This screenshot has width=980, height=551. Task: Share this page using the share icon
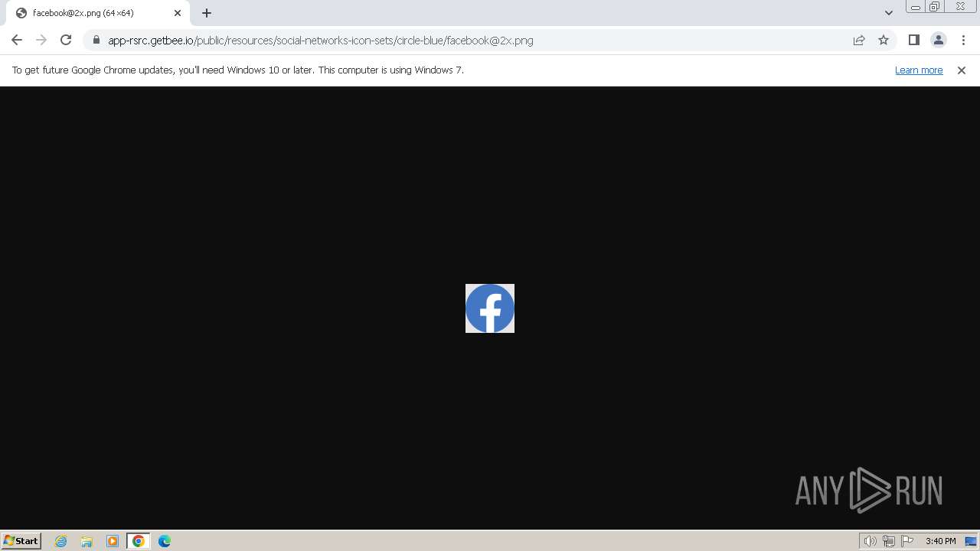pos(859,40)
